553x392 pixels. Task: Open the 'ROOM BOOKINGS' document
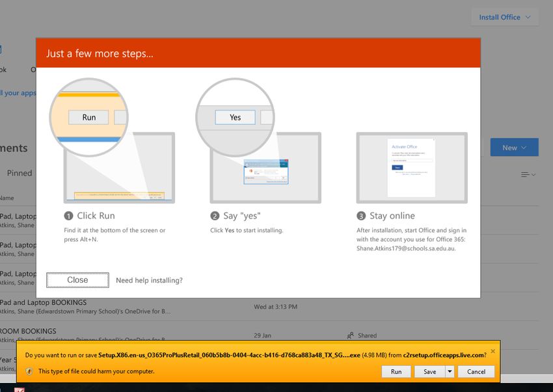tap(28, 331)
